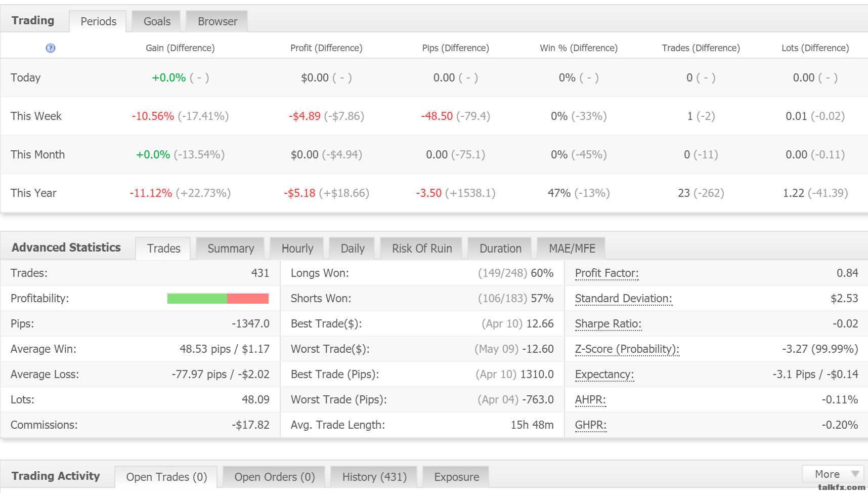Open the Goals tab
The image size is (868, 493).
157,21
